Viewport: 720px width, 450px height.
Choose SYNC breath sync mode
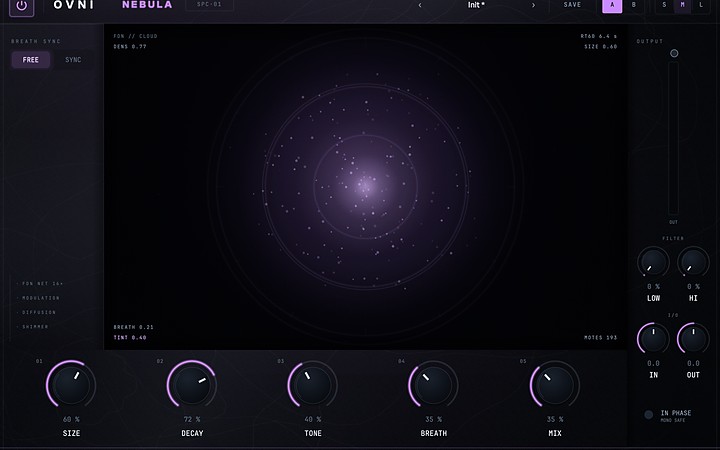point(73,60)
